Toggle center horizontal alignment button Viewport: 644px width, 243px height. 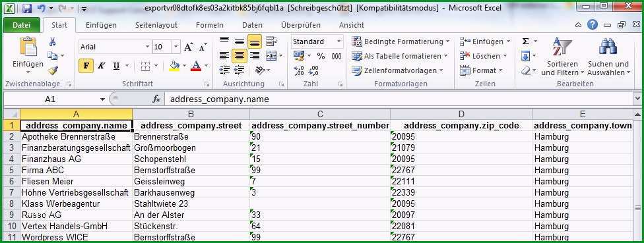tap(239, 55)
